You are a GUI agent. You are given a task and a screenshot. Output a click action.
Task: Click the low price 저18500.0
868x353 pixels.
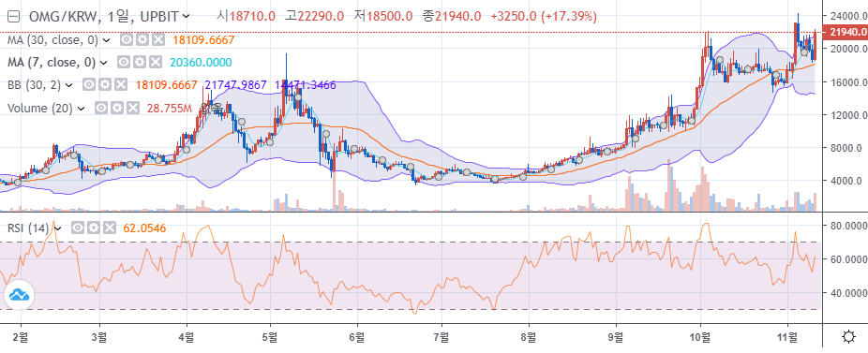pos(383,17)
